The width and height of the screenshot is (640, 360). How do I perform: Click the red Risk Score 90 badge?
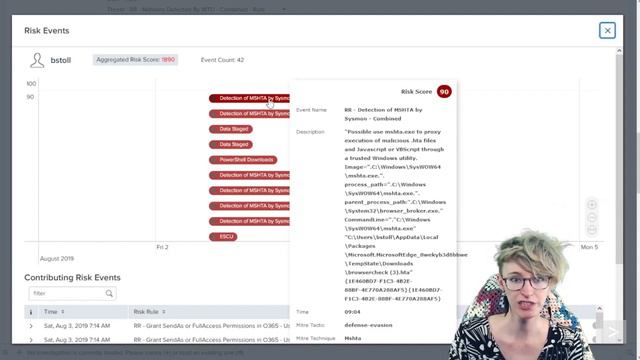[x=444, y=91]
